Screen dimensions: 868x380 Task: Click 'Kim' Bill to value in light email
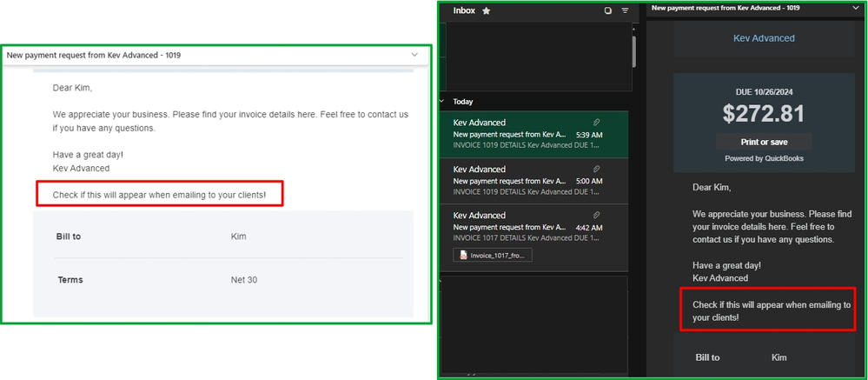point(239,237)
